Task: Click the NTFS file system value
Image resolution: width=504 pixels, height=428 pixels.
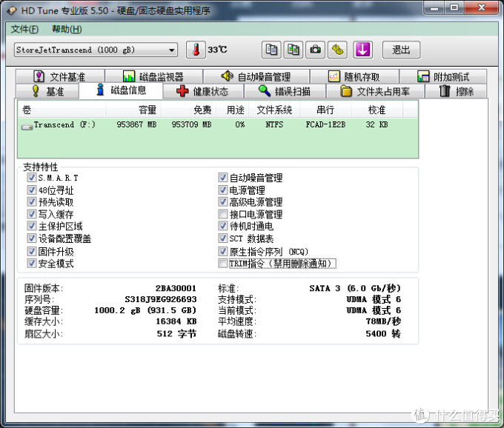Action: point(274,124)
